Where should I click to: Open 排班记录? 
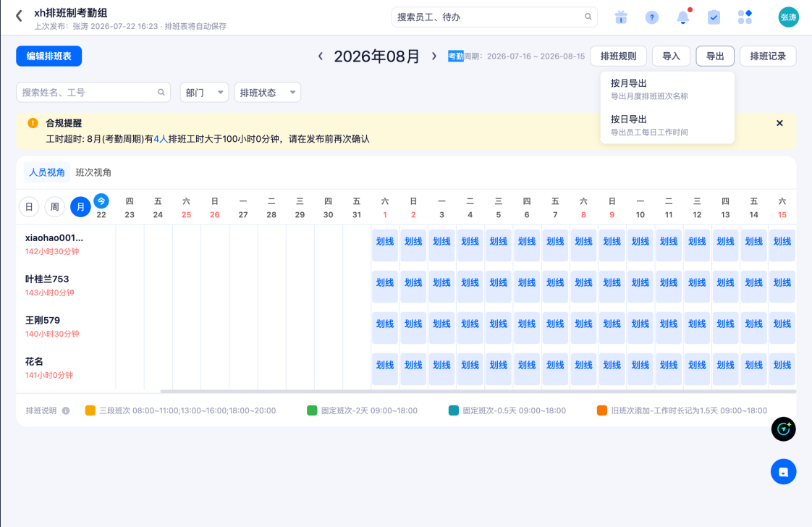click(767, 56)
